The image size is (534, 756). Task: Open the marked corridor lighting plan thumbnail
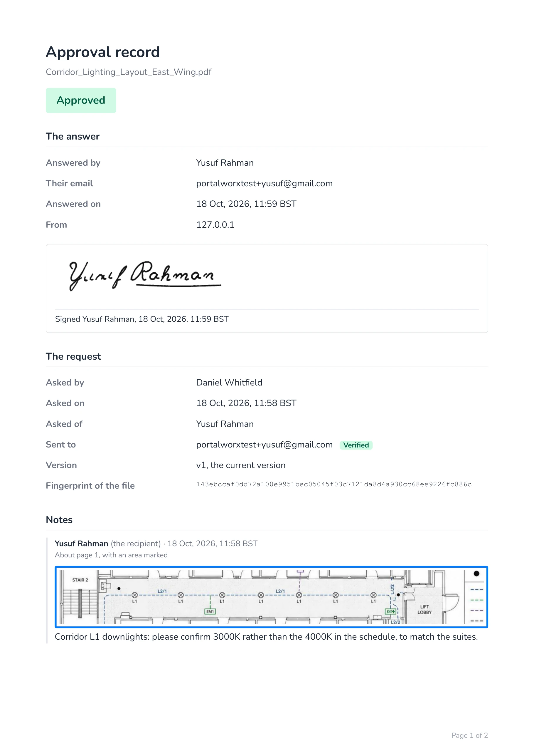[x=272, y=597]
